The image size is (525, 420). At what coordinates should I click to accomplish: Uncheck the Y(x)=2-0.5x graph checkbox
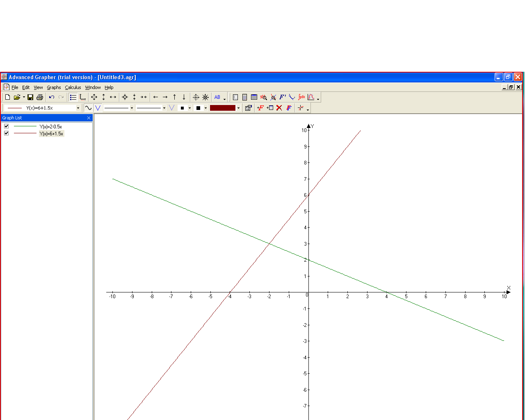click(x=6, y=126)
